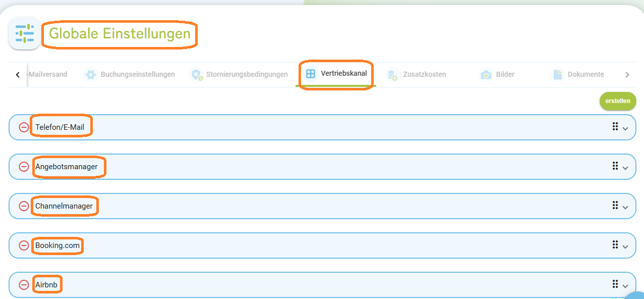This screenshot has width=644, height=299.
Task: Open the Bilder tab
Action: pos(497,75)
